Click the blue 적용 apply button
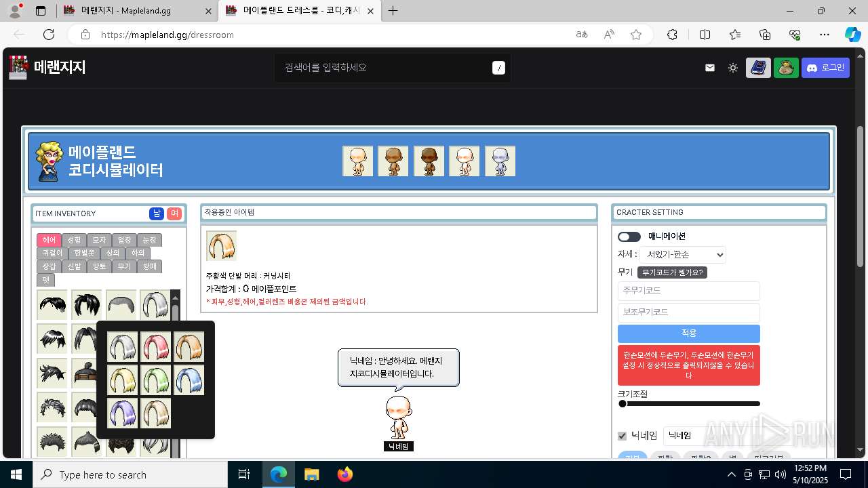 click(x=689, y=333)
